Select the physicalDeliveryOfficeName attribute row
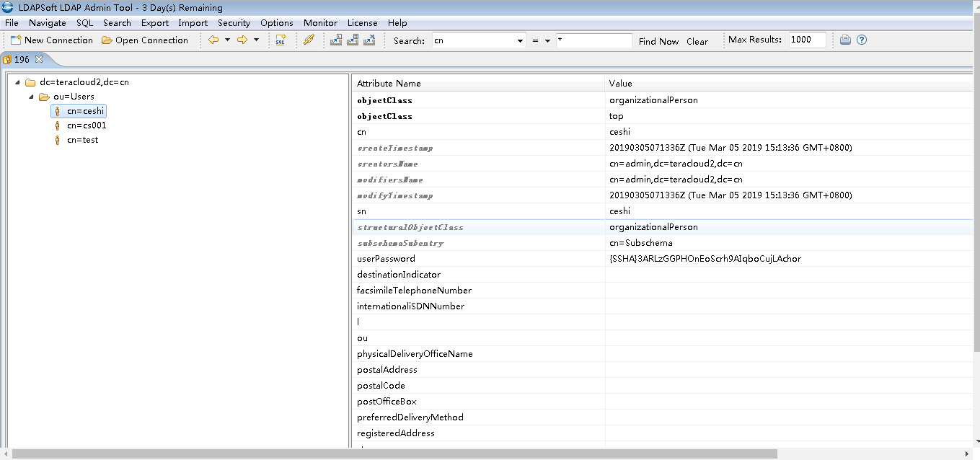 [x=663, y=354]
